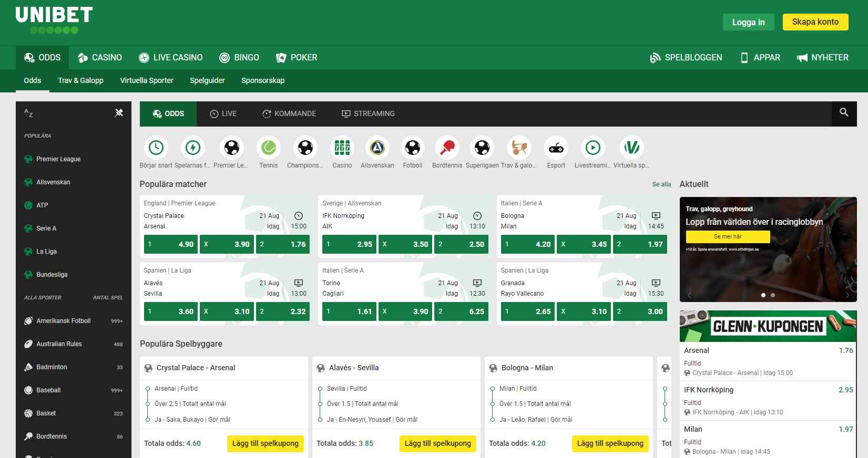Screen dimensions: 868x458
Task: Click streaming icon for Granada - Rayo Vallecano
Action: click(656, 283)
